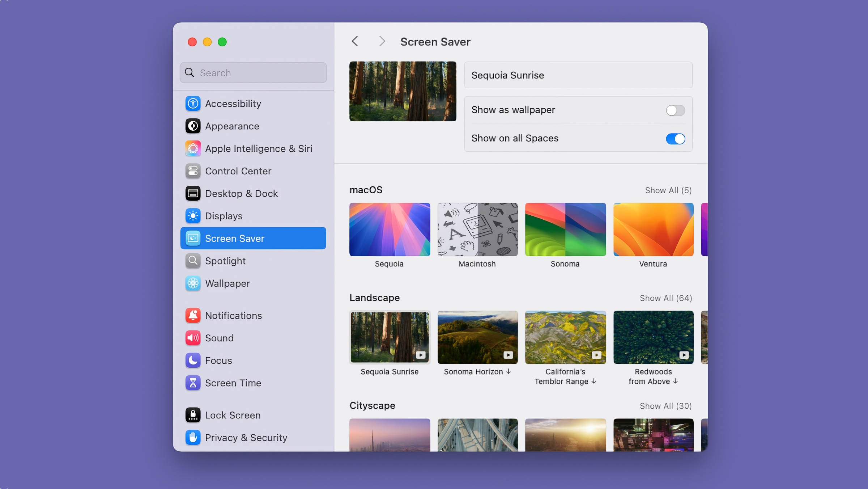Click the Screen Time hourglass icon
Viewport: 868px width, 489px height.
193,383
